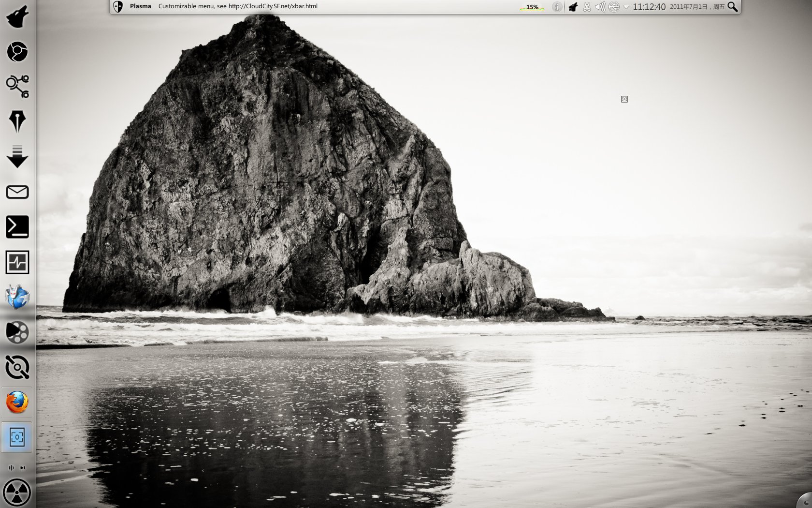Open the wolf-head tray icon in the top bar

[x=573, y=7]
